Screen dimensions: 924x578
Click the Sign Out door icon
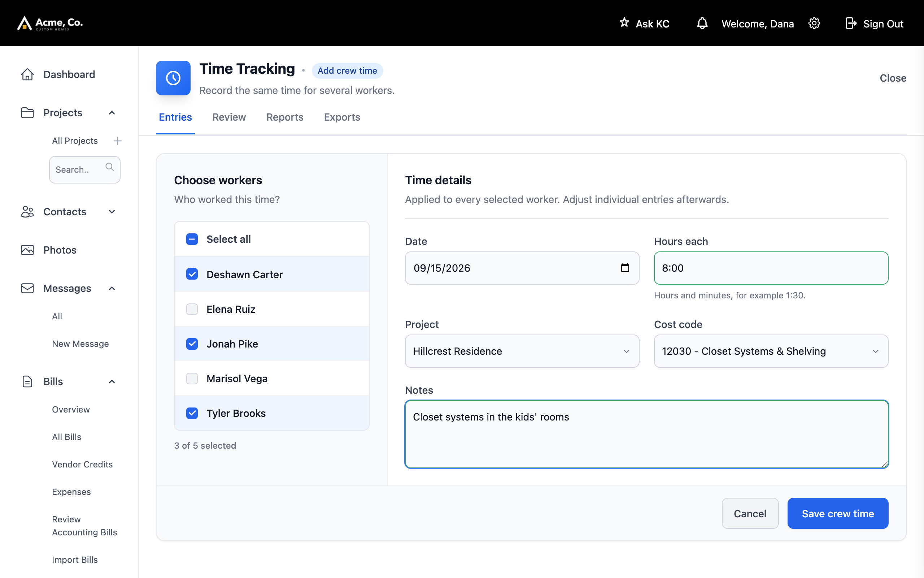tap(851, 23)
